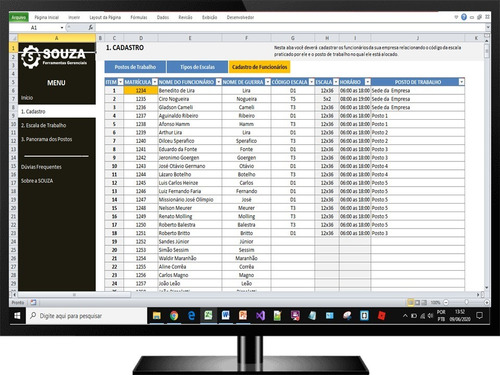Open the Desenvolvedor ribbon tab

pyautogui.click(x=240, y=17)
